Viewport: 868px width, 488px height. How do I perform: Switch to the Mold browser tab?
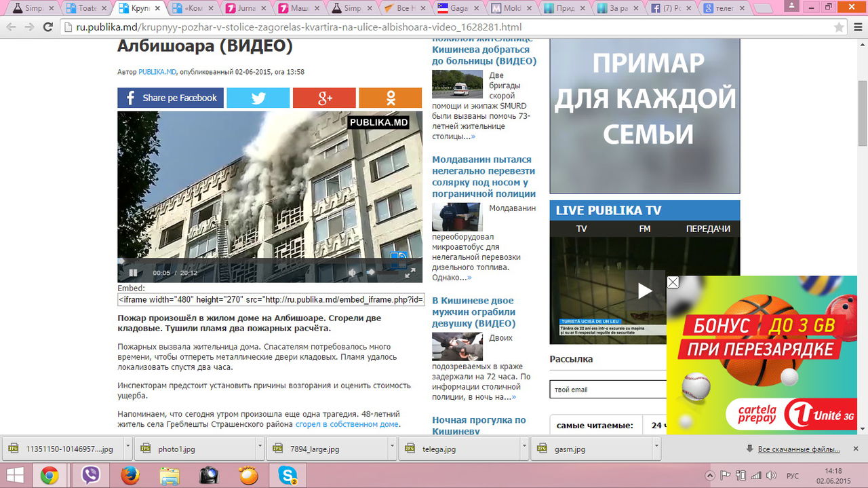click(511, 9)
